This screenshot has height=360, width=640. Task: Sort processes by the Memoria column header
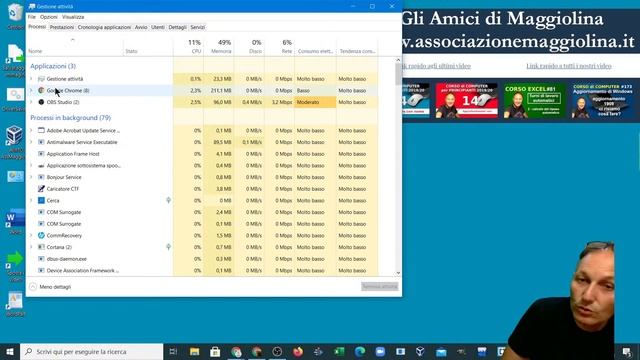tap(219, 47)
